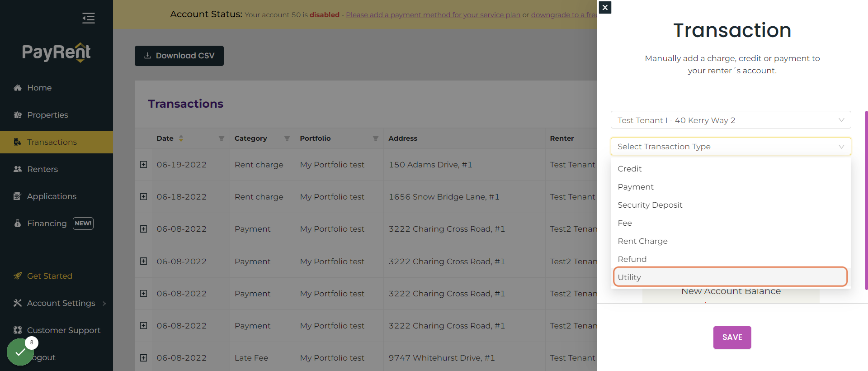Open Select Transaction Type dropdown
Viewport: 868px width, 371px height.
[731, 147]
